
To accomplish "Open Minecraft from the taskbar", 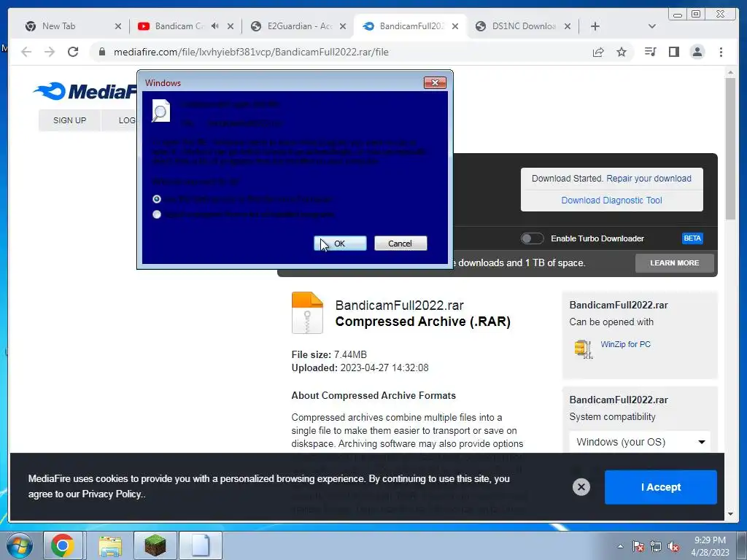I will point(155,545).
